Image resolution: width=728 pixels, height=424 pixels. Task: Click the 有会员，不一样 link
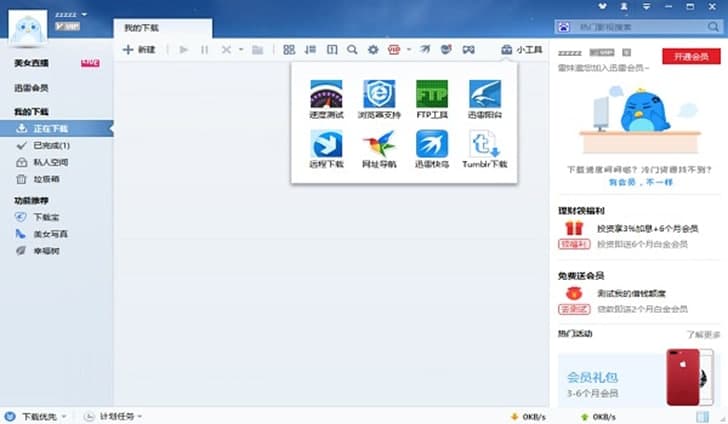coord(640,182)
